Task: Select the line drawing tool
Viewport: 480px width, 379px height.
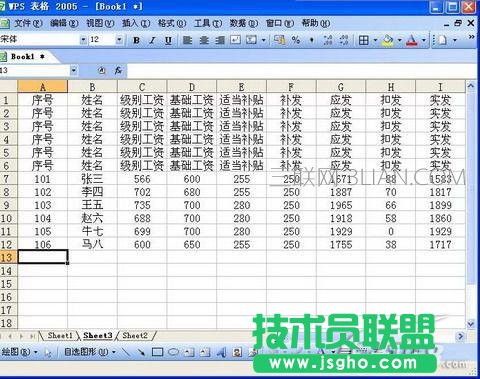Action: click(126, 352)
